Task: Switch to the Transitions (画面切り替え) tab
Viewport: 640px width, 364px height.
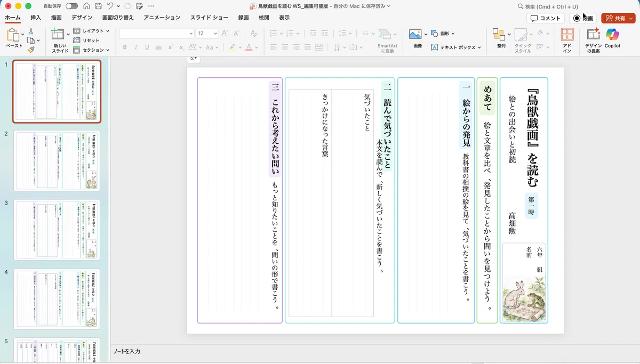Action: tap(118, 18)
